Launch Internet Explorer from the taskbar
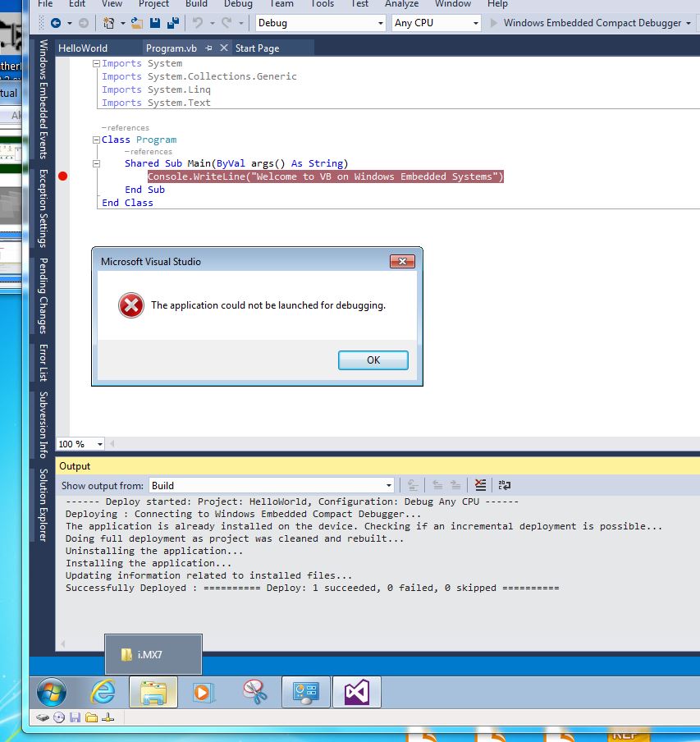Image resolution: width=700 pixels, height=742 pixels. pyautogui.click(x=103, y=692)
